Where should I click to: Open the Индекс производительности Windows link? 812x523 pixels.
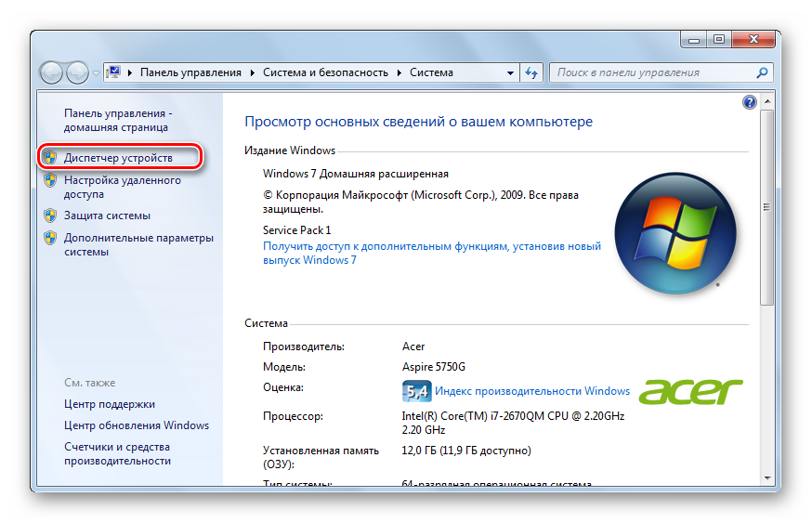tap(531, 391)
